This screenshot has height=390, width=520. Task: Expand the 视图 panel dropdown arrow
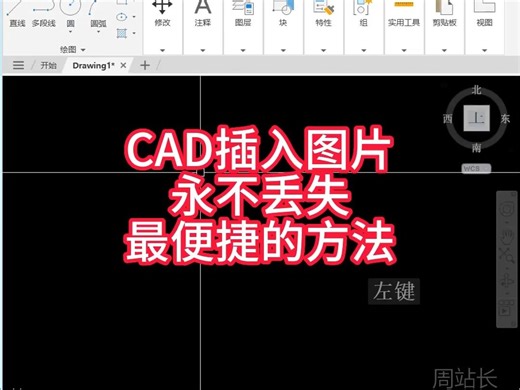484,50
